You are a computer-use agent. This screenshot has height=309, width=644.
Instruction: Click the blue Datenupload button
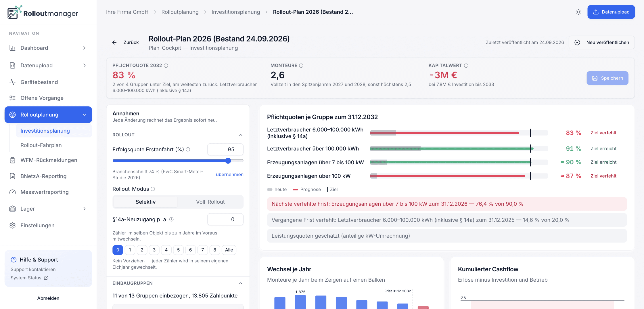pyautogui.click(x=611, y=12)
